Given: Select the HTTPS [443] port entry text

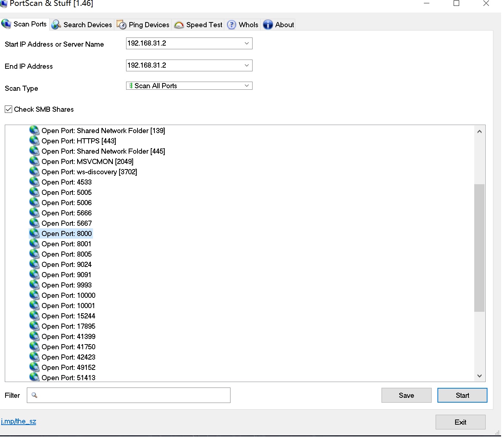Looking at the screenshot, I should (x=79, y=141).
